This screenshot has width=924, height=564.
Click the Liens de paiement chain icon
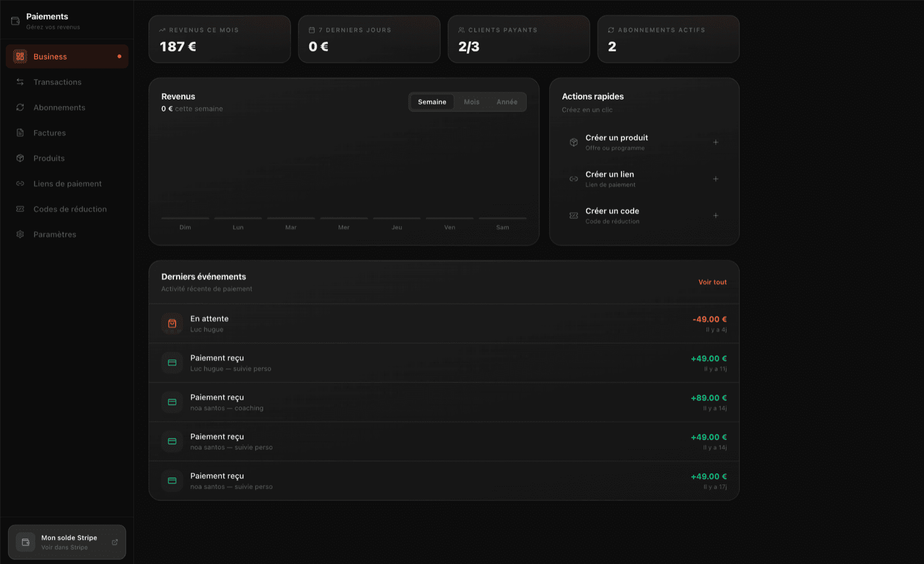pyautogui.click(x=20, y=183)
